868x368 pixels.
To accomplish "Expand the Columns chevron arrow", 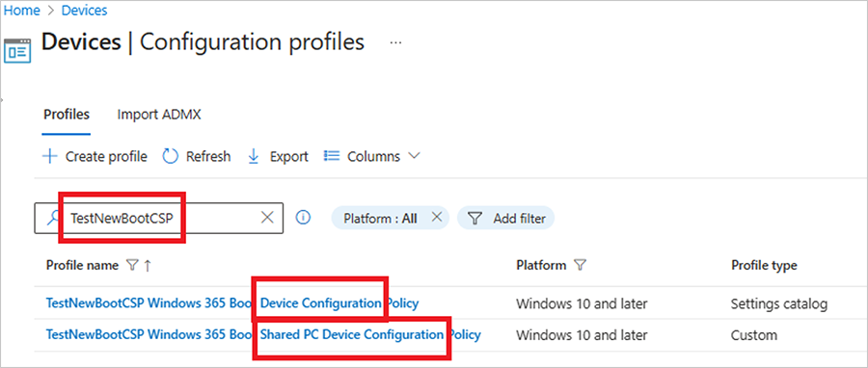I will [x=414, y=156].
